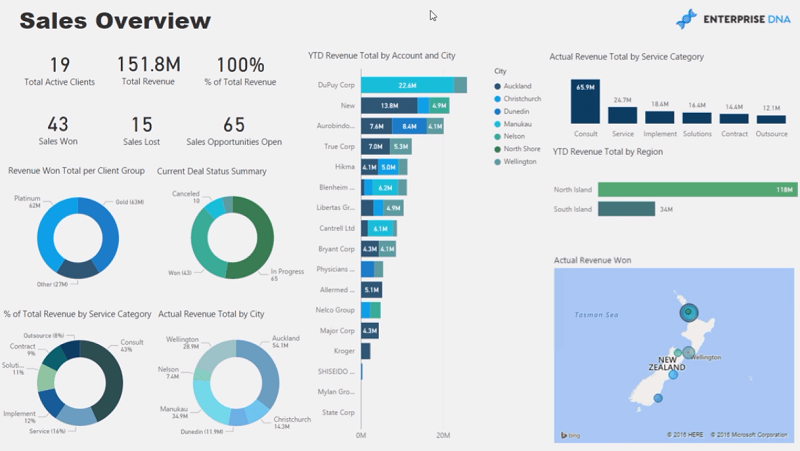Click the Sales Won card showing 43
The image size is (800, 451).
58,131
